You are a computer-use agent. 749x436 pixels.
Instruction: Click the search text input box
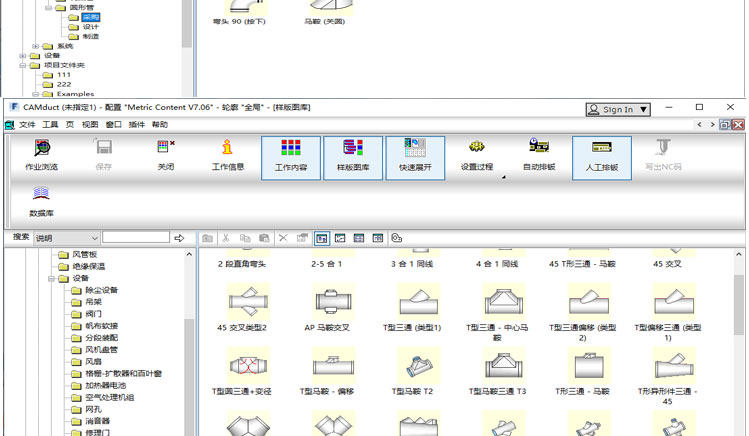tap(136, 237)
